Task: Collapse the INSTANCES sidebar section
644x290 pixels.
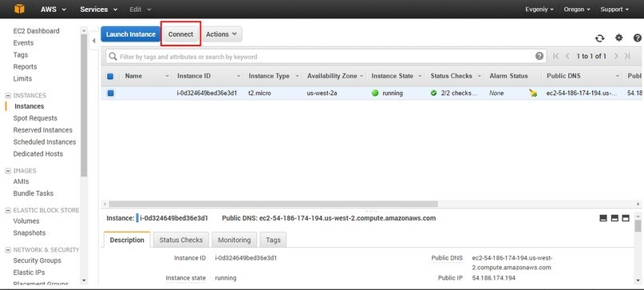Action: point(8,95)
